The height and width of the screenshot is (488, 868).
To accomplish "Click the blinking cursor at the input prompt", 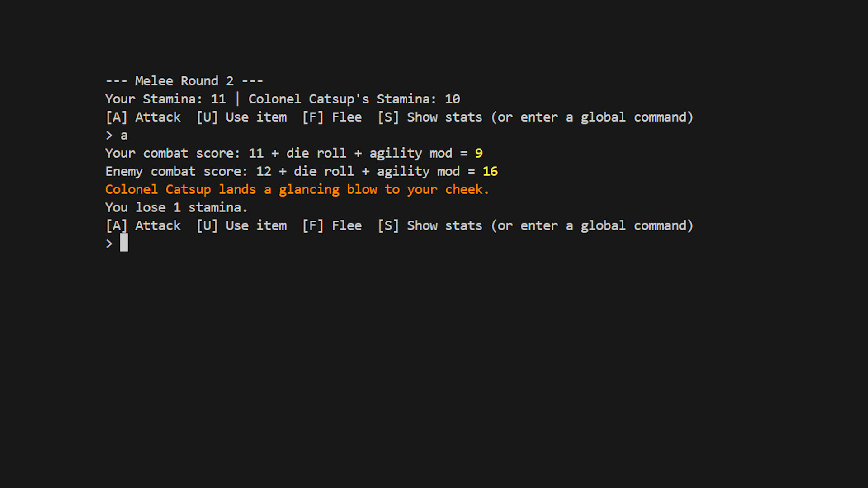I will (x=124, y=243).
